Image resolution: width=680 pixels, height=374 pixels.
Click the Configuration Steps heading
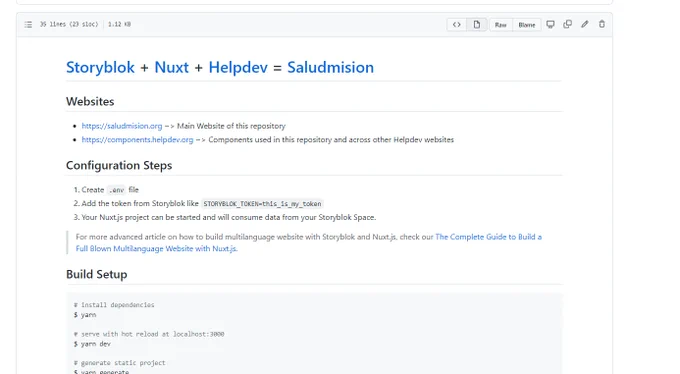pyautogui.click(x=119, y=165)
